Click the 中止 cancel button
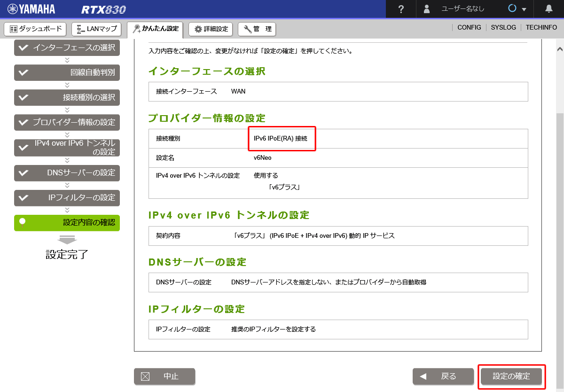Image resolution: width=564 pixels, height=392 pixels. 164,376
